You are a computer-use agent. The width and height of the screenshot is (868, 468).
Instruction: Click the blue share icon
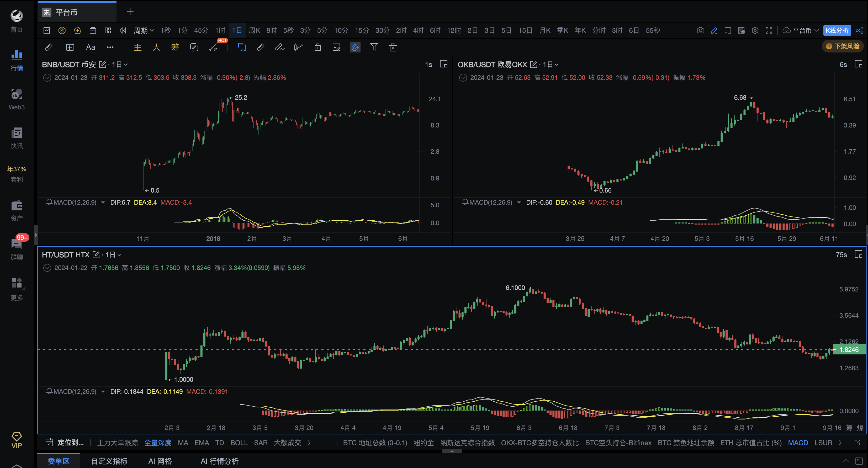point(860,30)
